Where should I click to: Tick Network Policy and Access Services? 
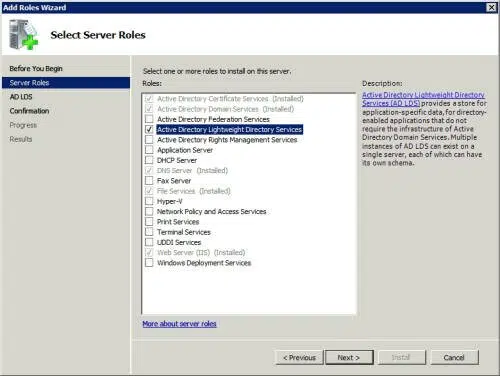pos(149,211)
